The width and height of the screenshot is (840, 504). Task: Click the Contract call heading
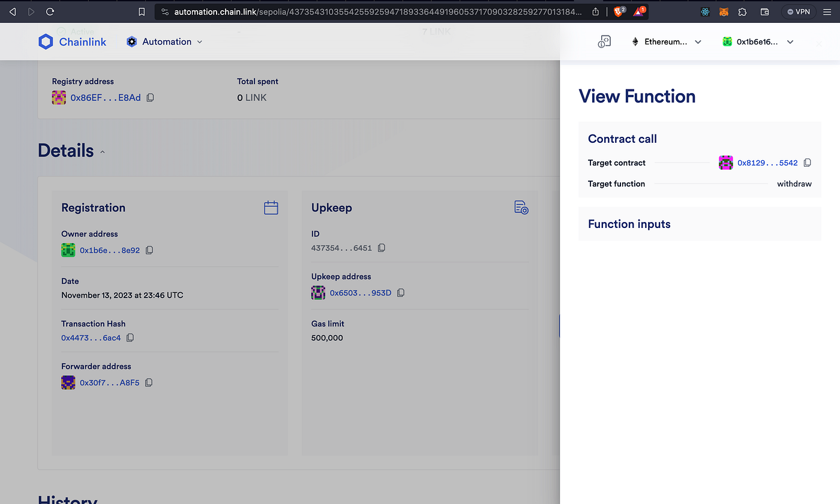coord(622,139)
